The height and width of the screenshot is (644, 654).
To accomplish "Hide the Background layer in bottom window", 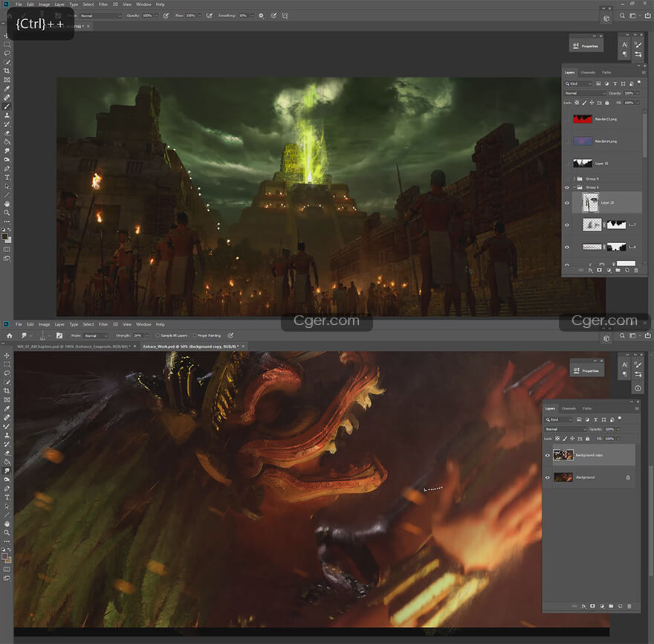I will click(548, 477).
